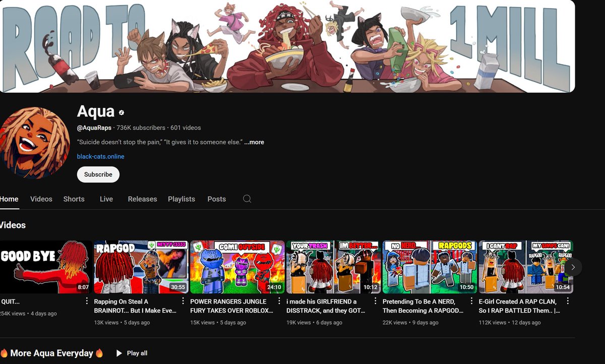Click the Play all button label
Image resolution: width=605 pixels, height=364 pixels.
pos(137,353)
